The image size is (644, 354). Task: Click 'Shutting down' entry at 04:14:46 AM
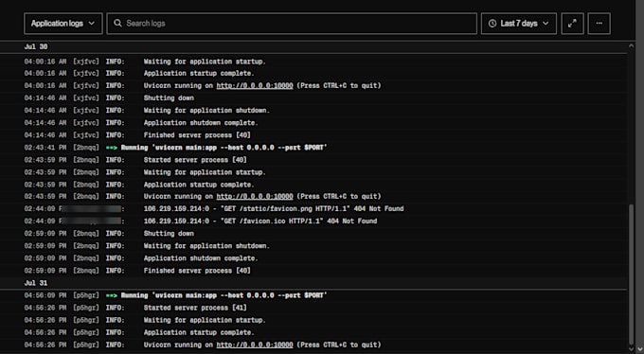169,98
